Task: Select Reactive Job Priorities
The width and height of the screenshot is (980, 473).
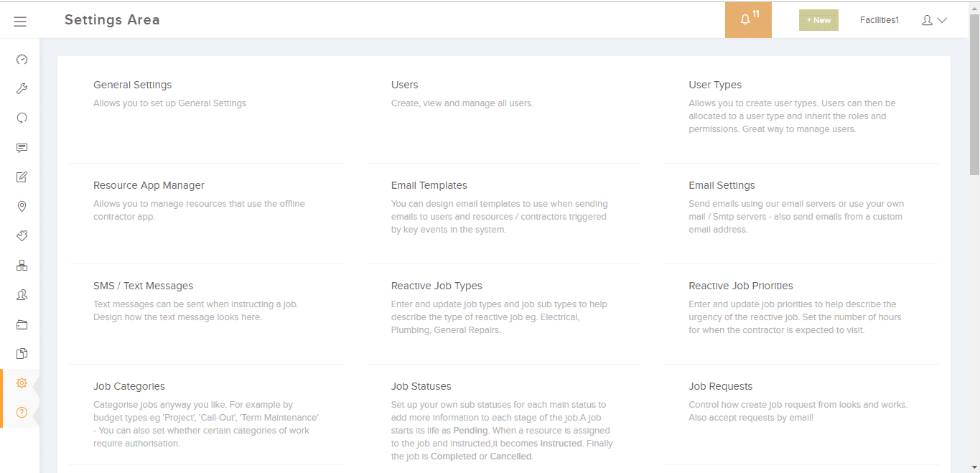Action: [x=740, y=286]
